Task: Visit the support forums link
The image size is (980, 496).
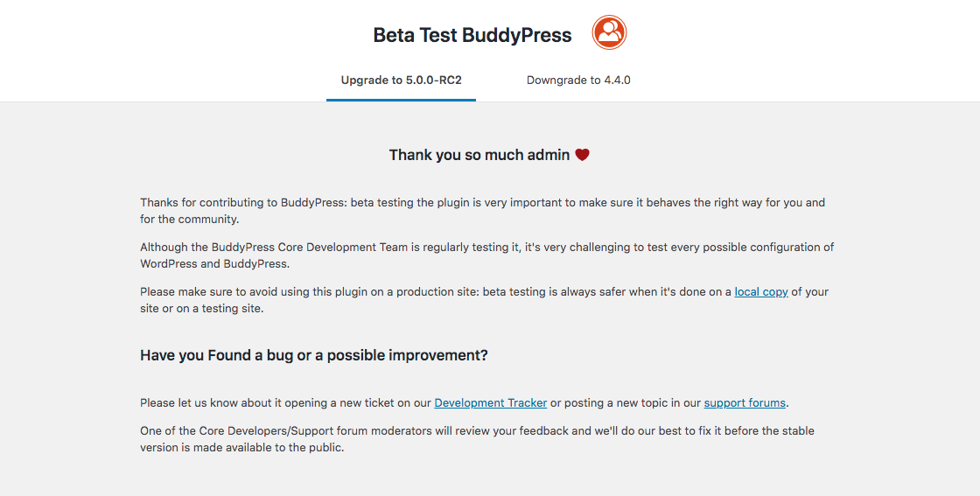Action: coord(745,403)
